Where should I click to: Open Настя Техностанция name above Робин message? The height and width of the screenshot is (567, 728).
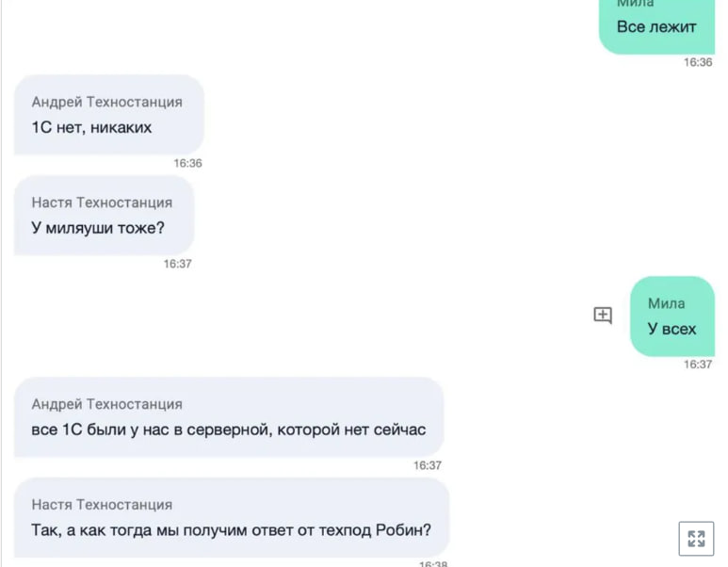(102, 505)
